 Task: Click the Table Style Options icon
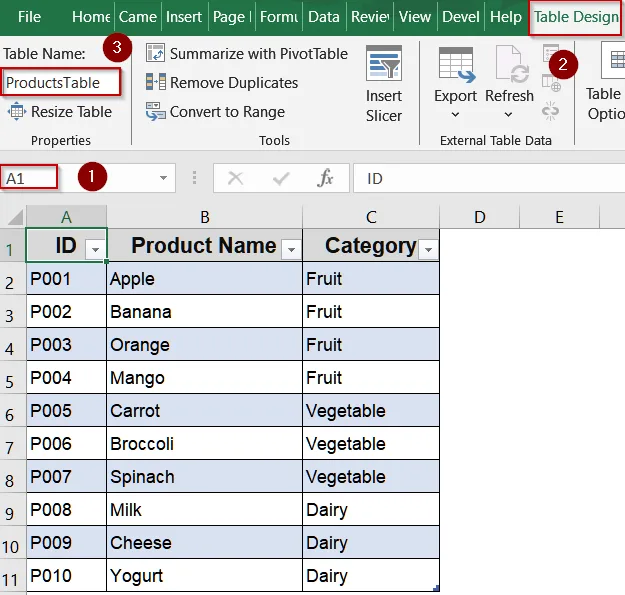(614, 61)
